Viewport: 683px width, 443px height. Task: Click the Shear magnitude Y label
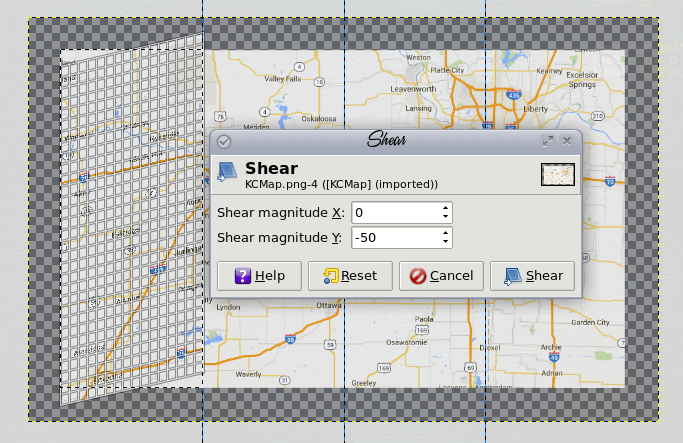click(x=280, y=237)
